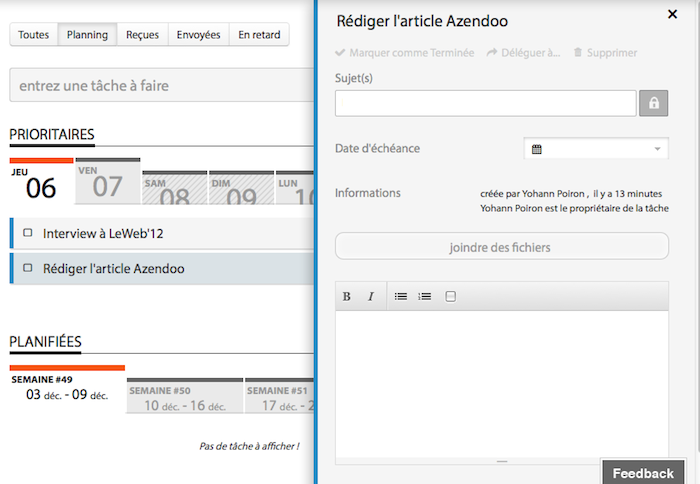Insert a numbered list in the editor
700x484 pixels.
click(x=425, y=296)
